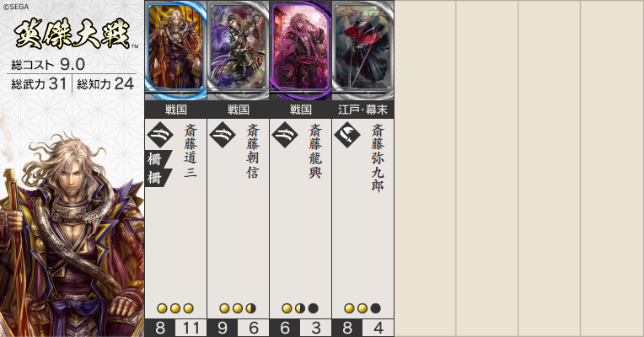Click the 斎藤龍興 vertical name text

(315, 151)
